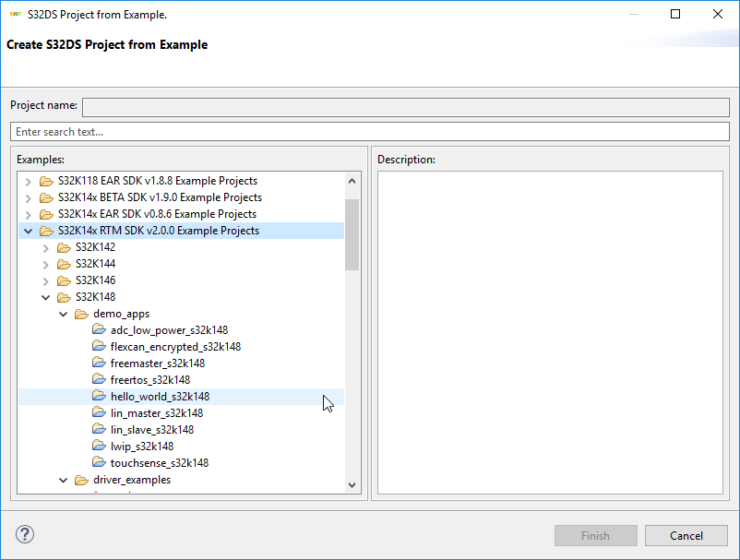
Task: Click the S32K148 folder icon
Action: click(64, 297)
